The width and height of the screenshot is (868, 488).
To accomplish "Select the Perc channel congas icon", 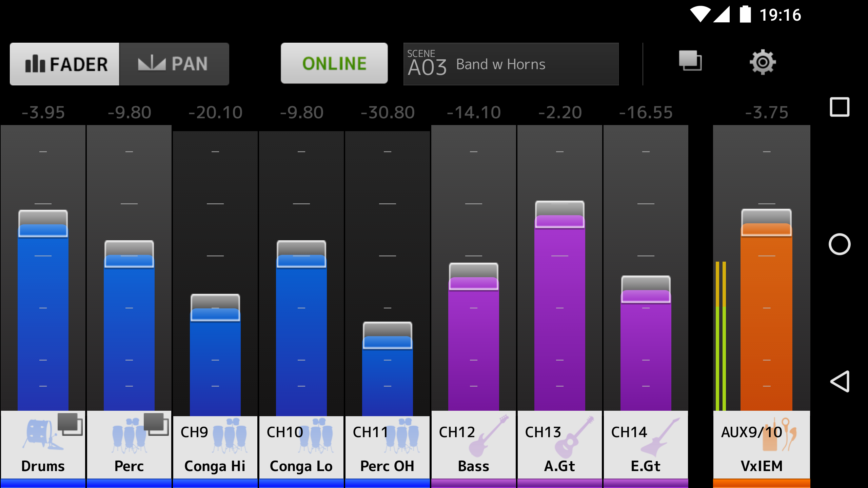I will 129,436.
